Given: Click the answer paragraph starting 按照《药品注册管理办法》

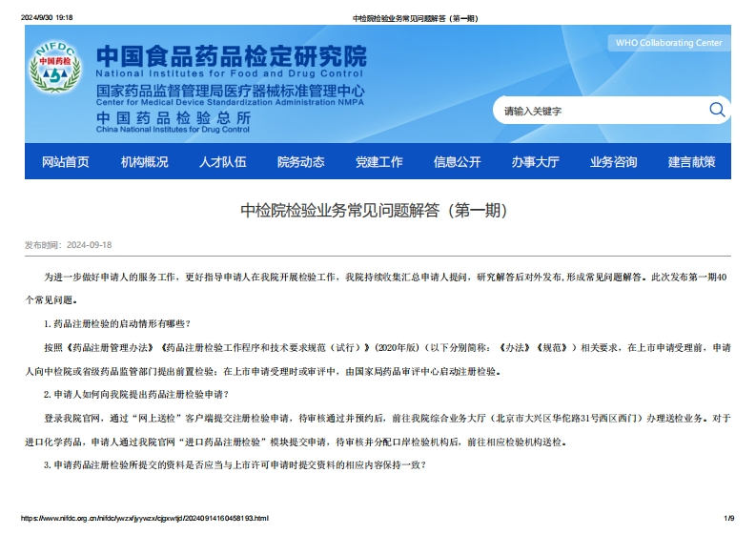Looking at the screenshot, I should coord(378,360).
